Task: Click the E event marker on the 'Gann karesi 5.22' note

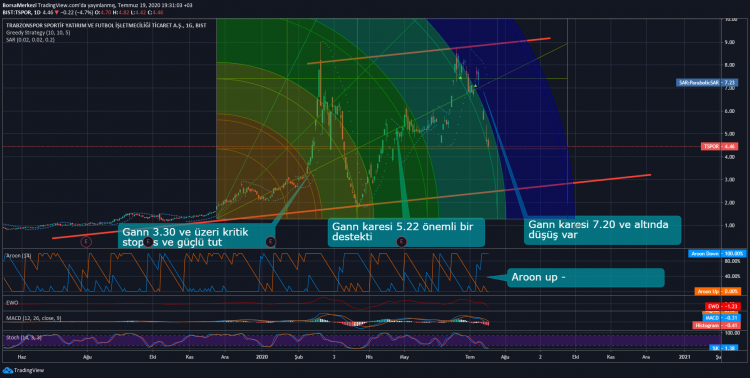Action: tap(401, 242)
